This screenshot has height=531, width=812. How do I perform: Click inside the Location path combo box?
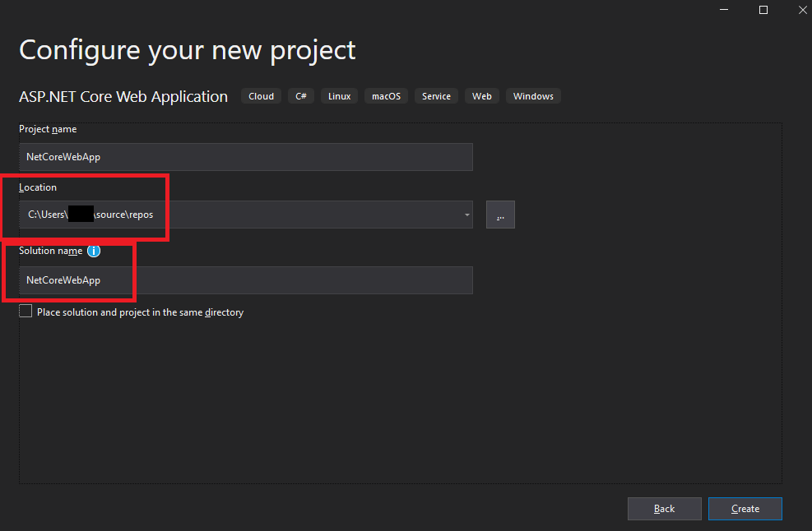point(247,215)
